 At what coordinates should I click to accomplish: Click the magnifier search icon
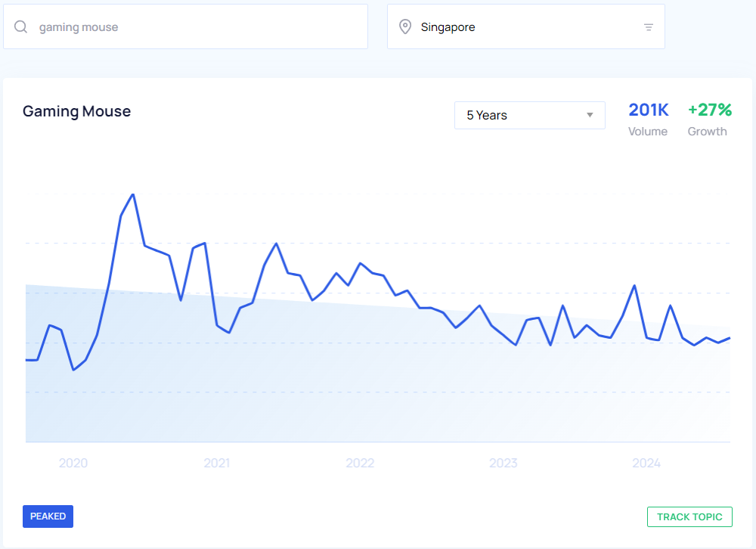21,27
